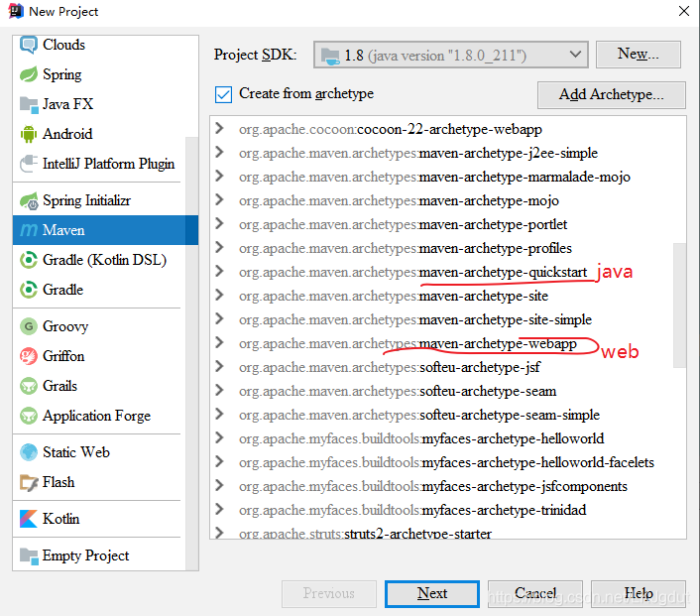Image resolution: width=700 pixels, height=616 pixels.
Task: Click the disabled Previous button
Action: tap(329, 593)
